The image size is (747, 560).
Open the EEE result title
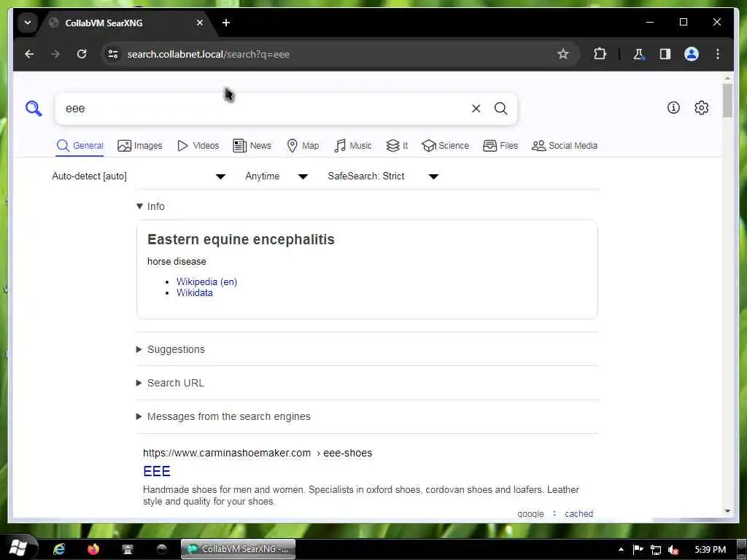[x=157, y=472]
